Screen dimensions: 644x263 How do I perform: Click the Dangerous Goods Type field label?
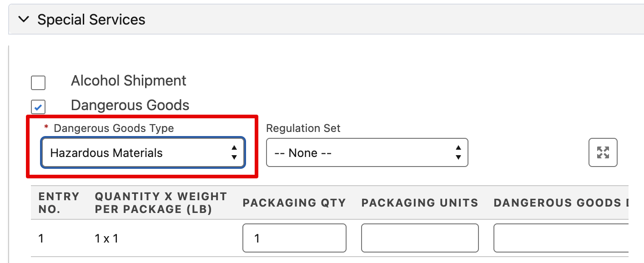pyautogui.click(x=114, y=128)
